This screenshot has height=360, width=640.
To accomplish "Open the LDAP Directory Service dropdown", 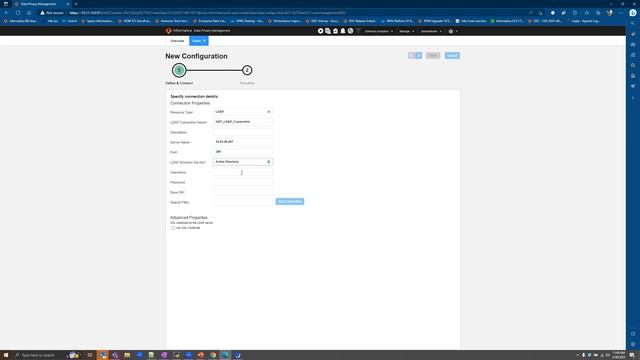I will [x=243, y=162].
